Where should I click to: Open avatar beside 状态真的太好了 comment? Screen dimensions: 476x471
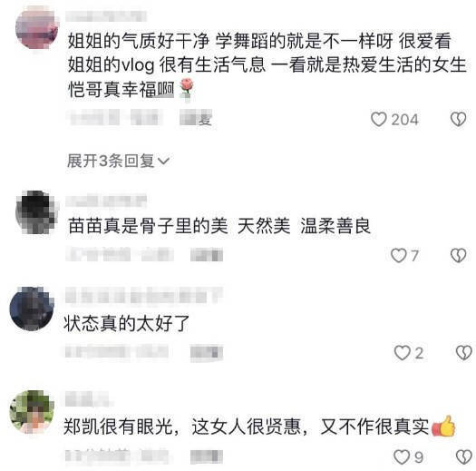[x=32, y=309]
